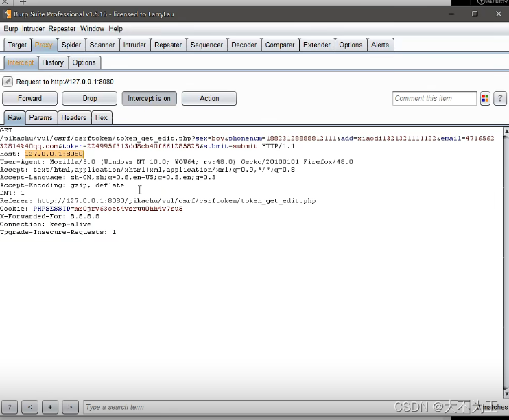Viewport: 509px width, 420px height.
Task: Click the previous match '<' button
Action: tap(30, 407)
